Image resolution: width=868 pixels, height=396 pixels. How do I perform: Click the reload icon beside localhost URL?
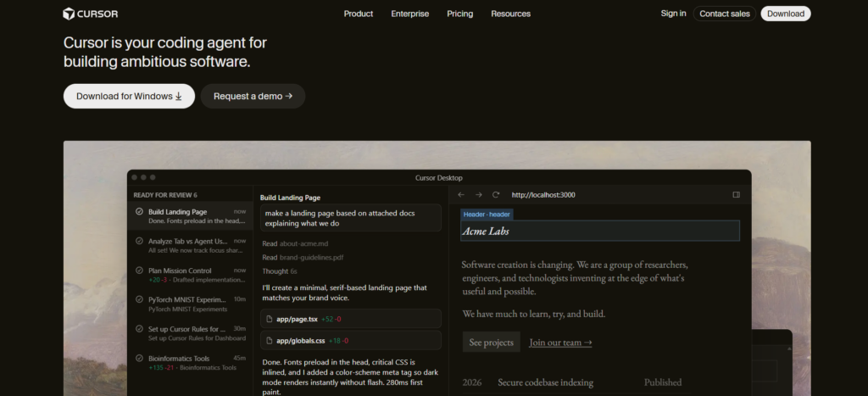[x=496, y=195]
